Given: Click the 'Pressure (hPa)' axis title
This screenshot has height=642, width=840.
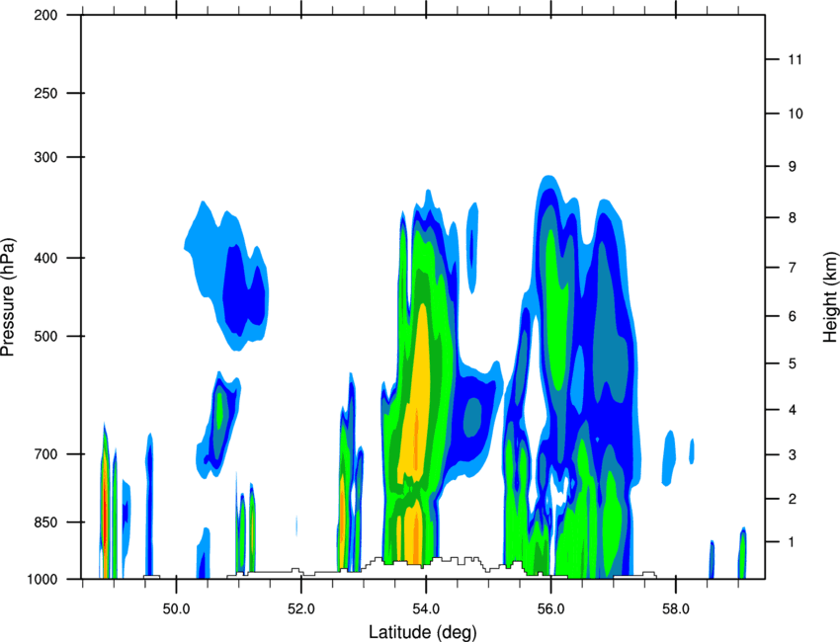Looking at the screenshot, I should [8, 297].
